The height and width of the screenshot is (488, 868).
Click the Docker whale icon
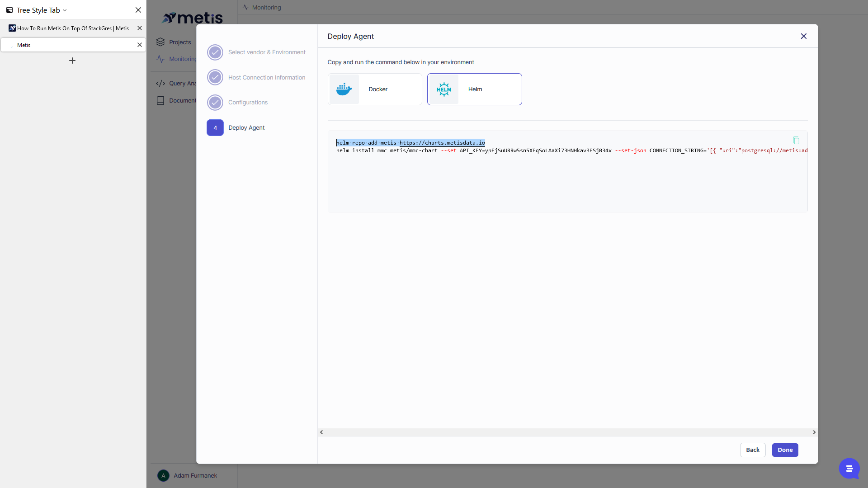point(344,89)
